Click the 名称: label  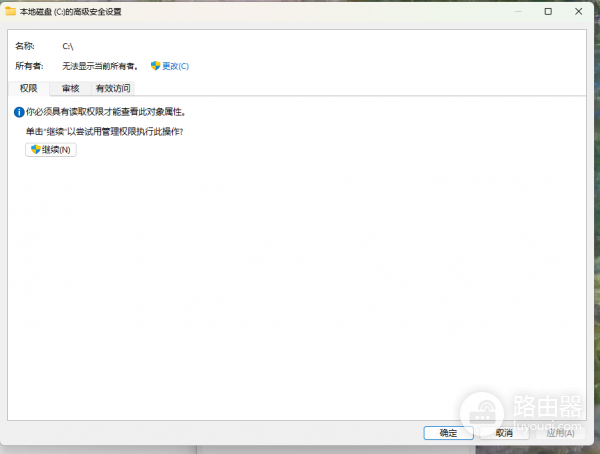coord(25,46)
